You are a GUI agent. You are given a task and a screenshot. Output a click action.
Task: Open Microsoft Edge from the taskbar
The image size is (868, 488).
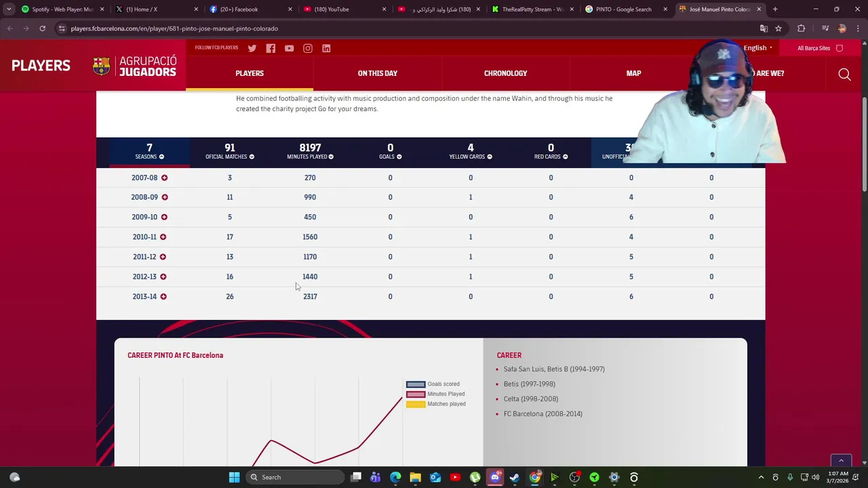click(x=395, y=477)
